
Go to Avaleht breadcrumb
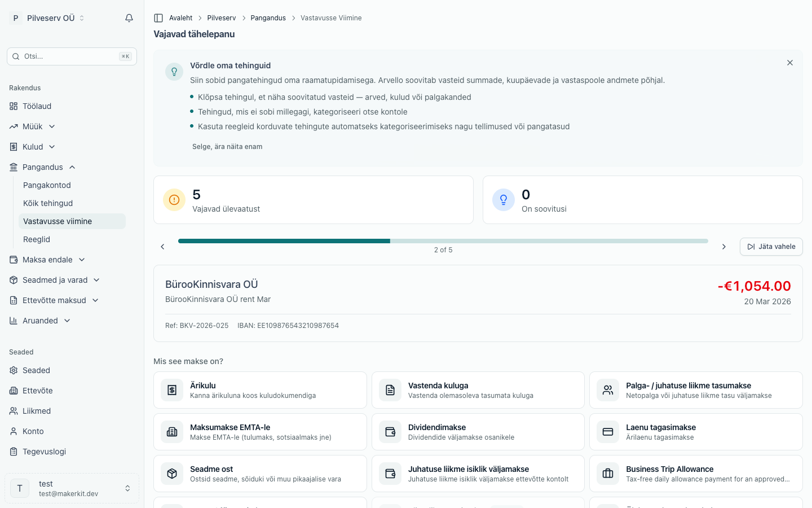tap(180, 18)
